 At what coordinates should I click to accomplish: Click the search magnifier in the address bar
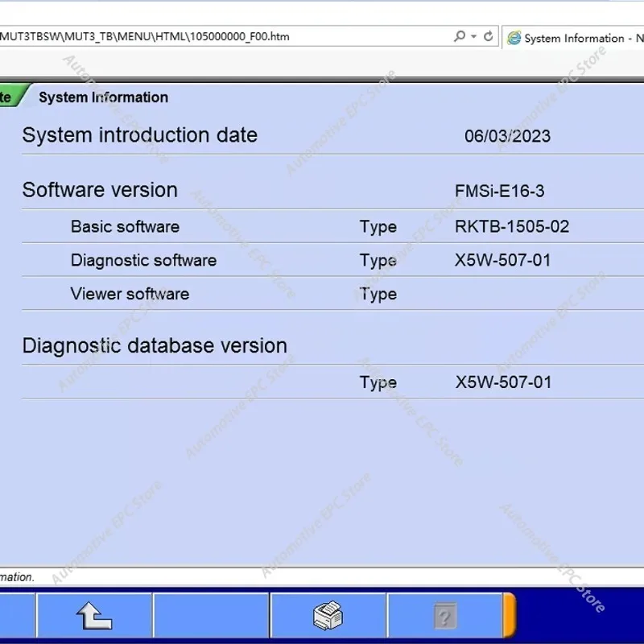[x=460, y=36]
